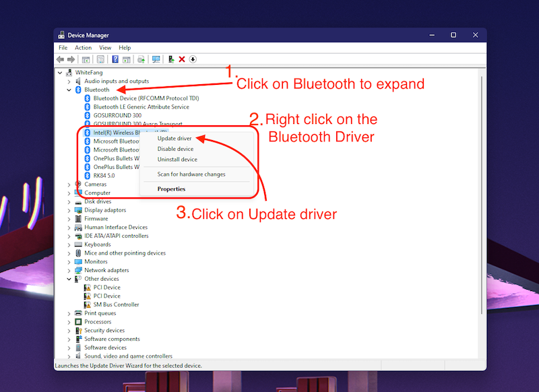Click the blue Help toolbar icon
Screen dimensions: 539x392
[x=115, y=59]
